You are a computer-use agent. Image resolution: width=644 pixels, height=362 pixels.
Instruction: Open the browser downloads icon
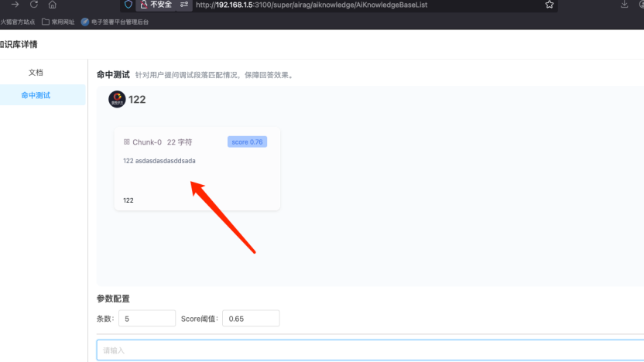point(625,5)
